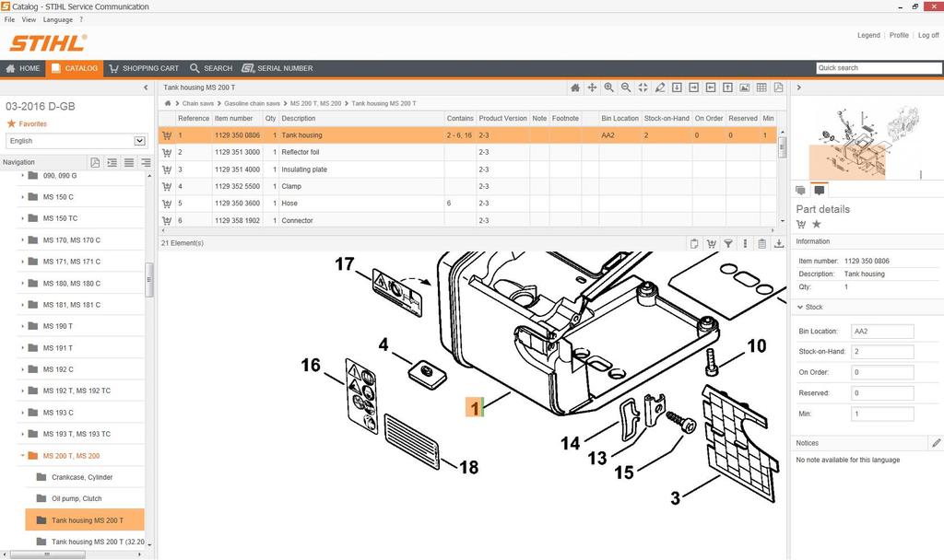Click Chain saws breadcrumb link
This screenshot has height=560, width=944.
coord(198,103)
